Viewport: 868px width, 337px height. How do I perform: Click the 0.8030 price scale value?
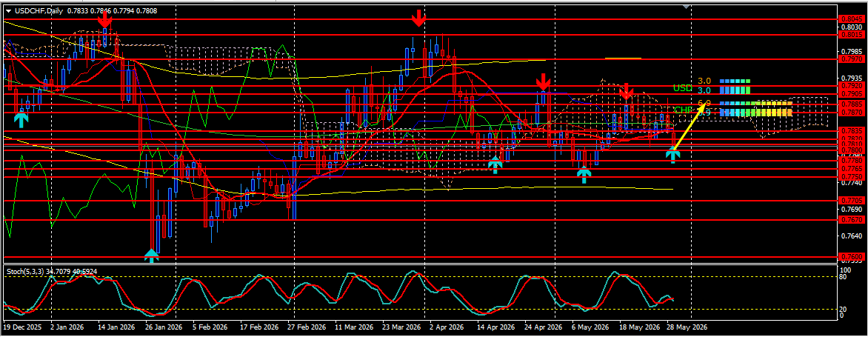852,27
